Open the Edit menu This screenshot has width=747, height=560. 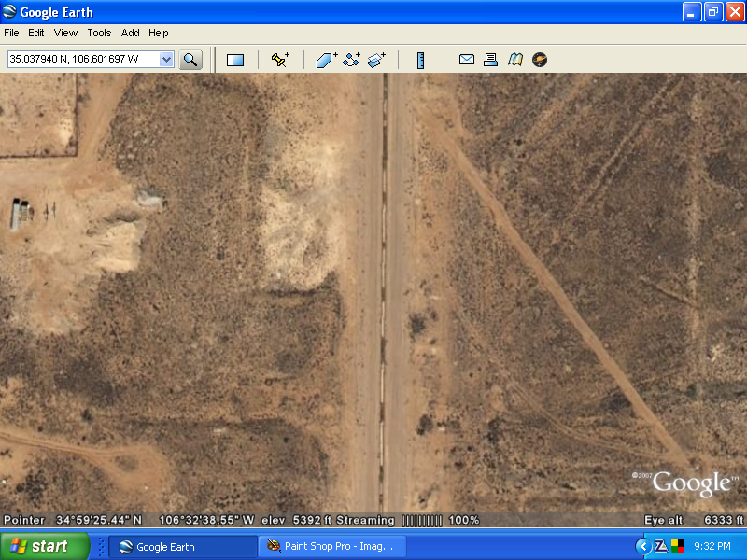click(36, 33)
